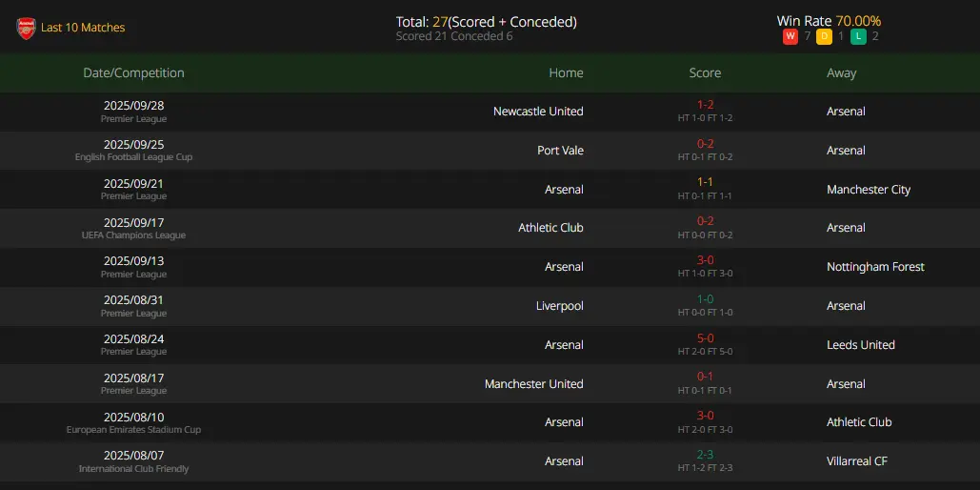The image size is (980, 490).
Task: Click the yellow D draws badge
Action: click(x=825, y=36)
